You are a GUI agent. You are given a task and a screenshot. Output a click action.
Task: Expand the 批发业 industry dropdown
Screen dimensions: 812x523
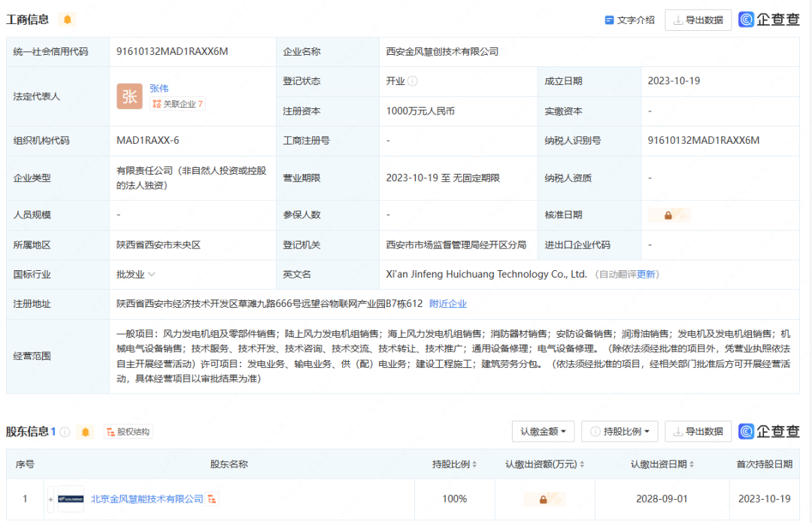152,275
